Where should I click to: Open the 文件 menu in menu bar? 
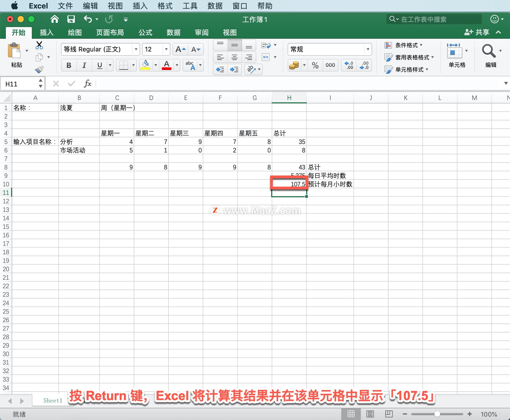[x=65, y=6]
